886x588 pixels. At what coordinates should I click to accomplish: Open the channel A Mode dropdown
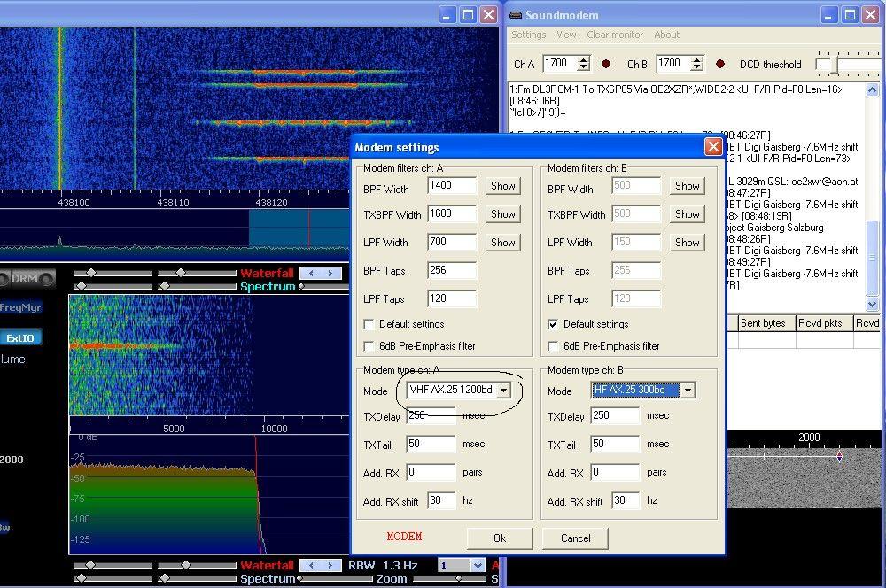504,391
